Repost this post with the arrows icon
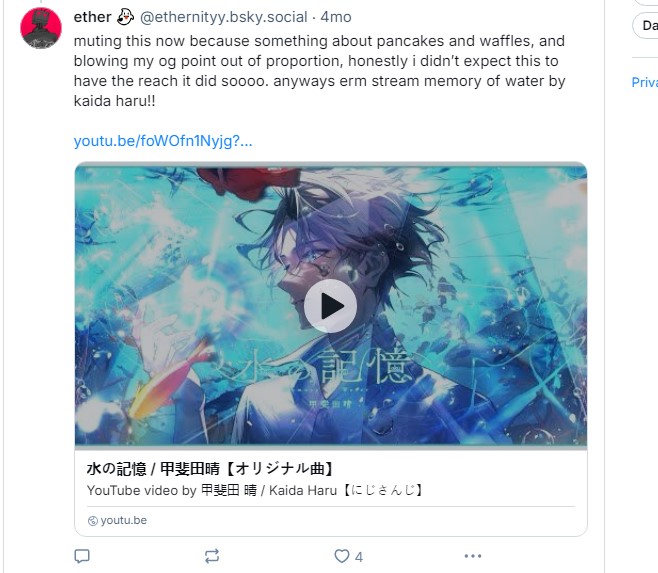658x573 pixels. pyautogui.click(x=212, y=556)
